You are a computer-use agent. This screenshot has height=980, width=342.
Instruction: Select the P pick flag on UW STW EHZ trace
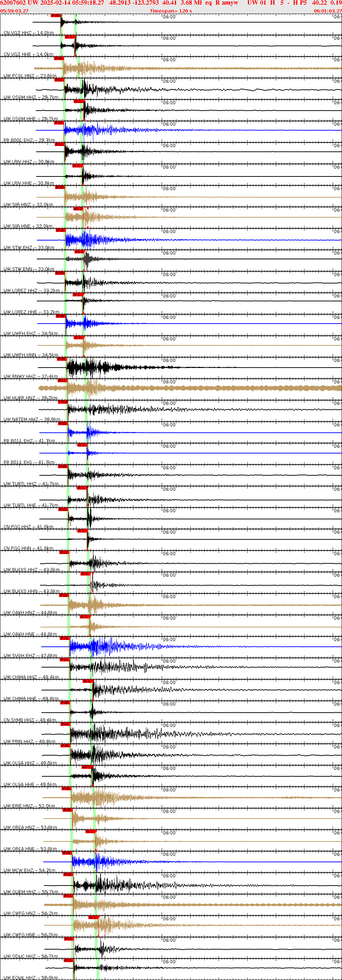pos(60,230)
